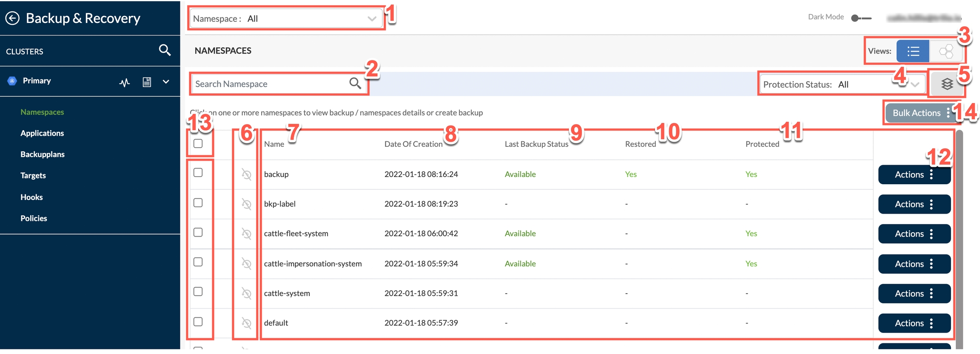Image resolution: width=980 pixels, height=354 pixels.
Task: Collapse the Primary cluster chevron
Action: [x=166, y=82]
